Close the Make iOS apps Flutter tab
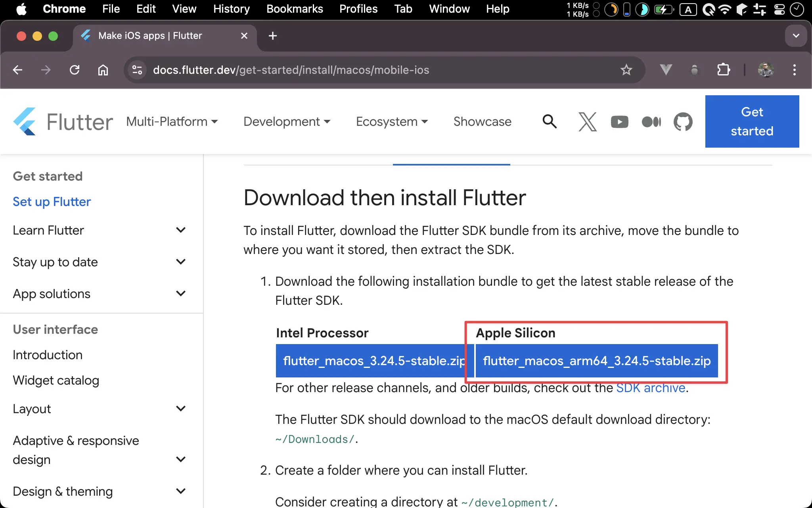The image size is (812, 508). click(x=244, y=36)
